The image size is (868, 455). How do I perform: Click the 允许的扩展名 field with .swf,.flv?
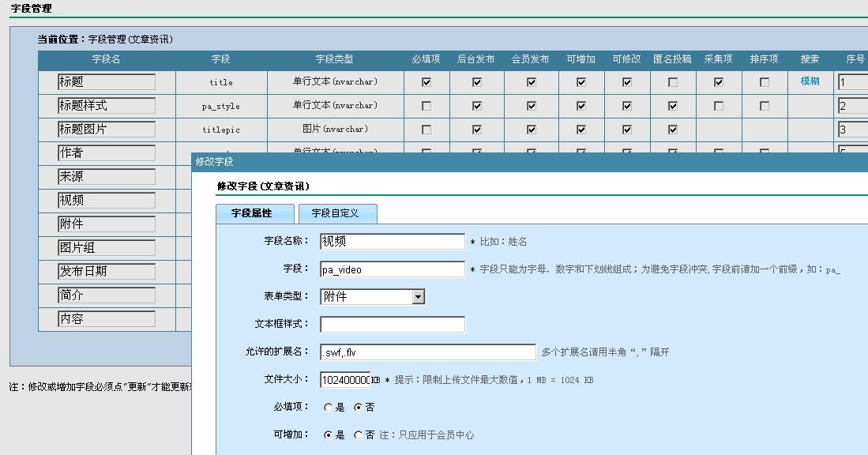pyautogui.click(x=427, y=352)
